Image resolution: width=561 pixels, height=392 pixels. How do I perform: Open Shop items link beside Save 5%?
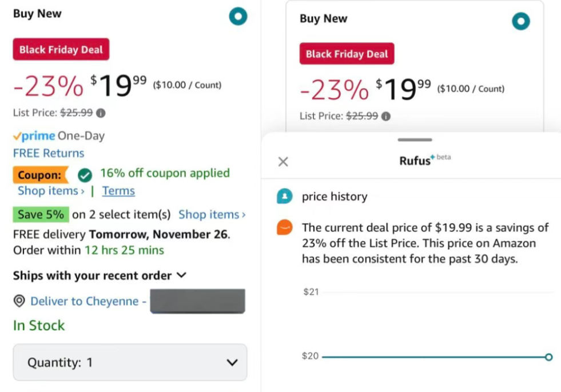(x=212, y=215)
